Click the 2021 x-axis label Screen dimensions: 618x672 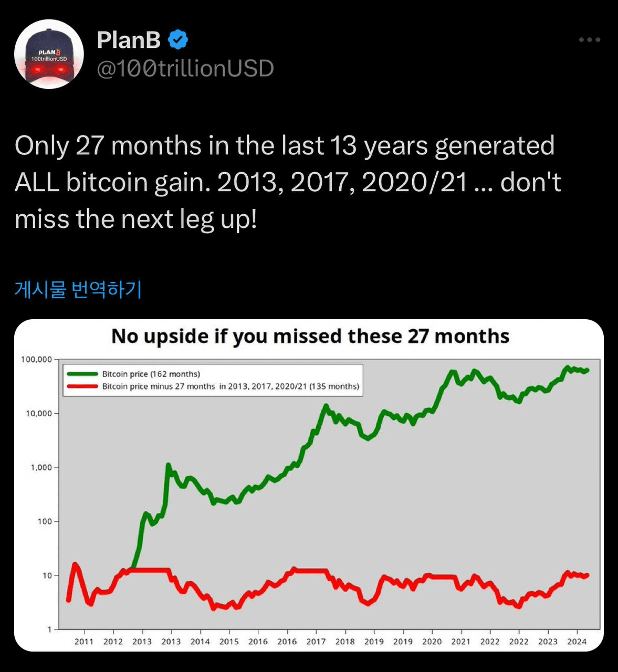[x=460, y=642]
